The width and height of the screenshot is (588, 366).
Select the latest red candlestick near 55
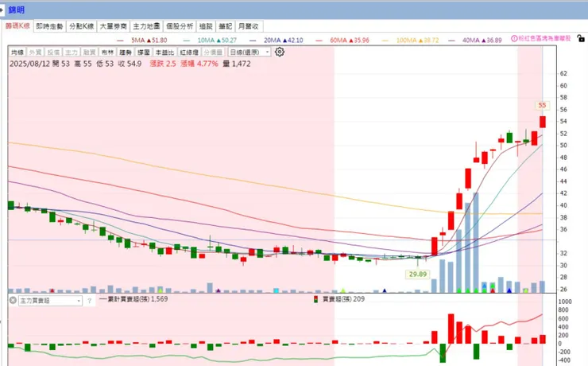(542, 122)
